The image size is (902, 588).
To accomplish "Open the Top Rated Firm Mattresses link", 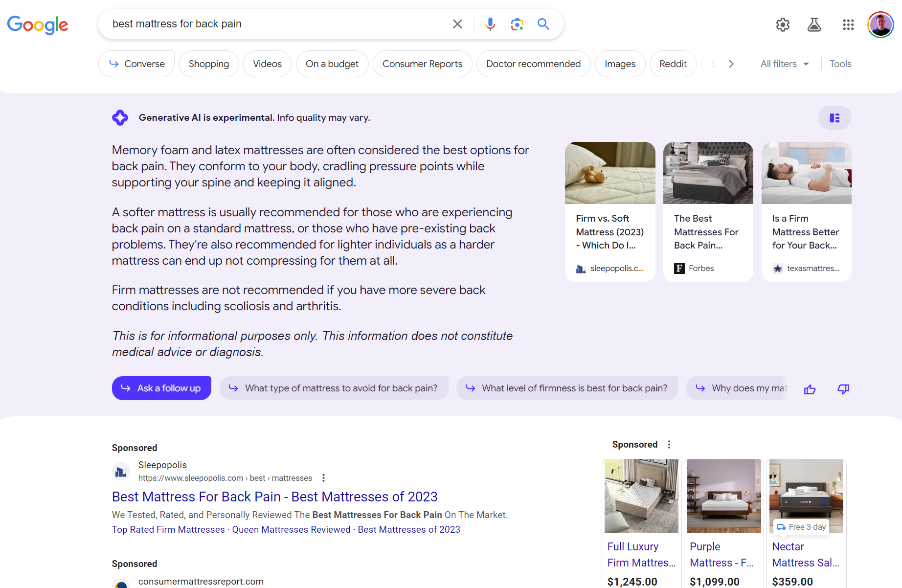I will [168, 529].
